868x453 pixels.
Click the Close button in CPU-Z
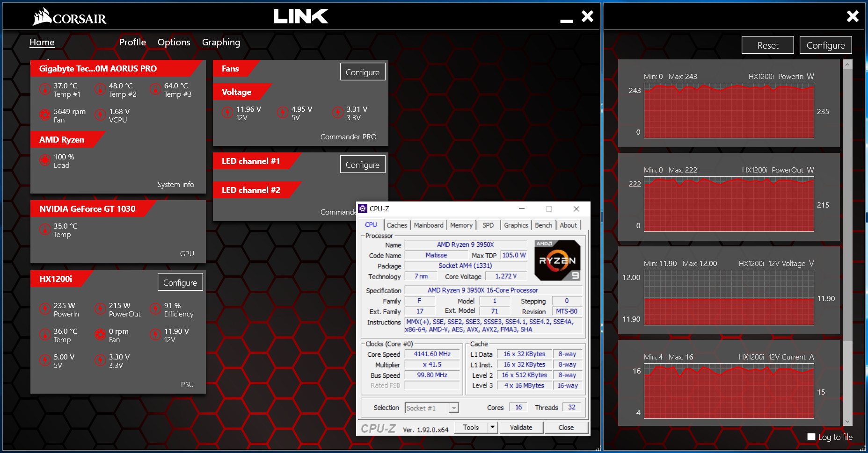point(566,427)
